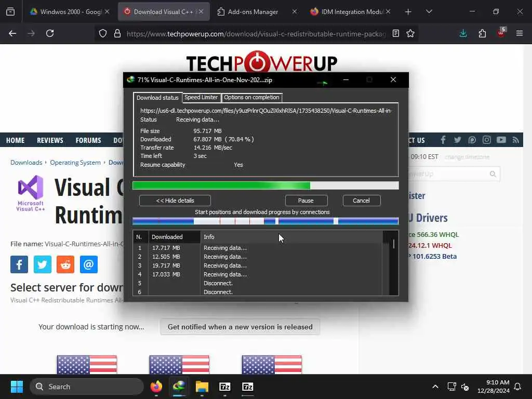Open uBlock extension icon with badge

[501, 33]
